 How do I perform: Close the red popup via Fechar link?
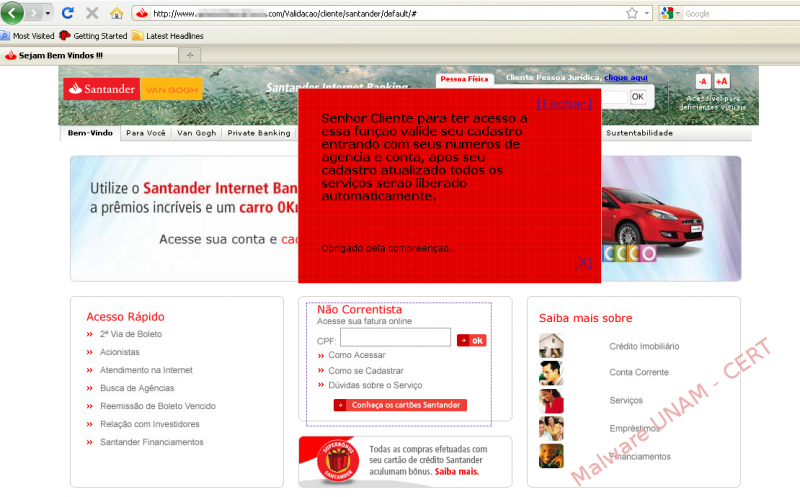[x=564, y=104]
